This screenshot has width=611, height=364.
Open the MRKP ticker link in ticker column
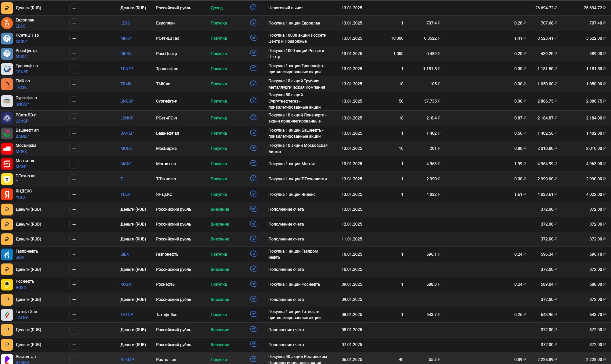click(126, 38)
